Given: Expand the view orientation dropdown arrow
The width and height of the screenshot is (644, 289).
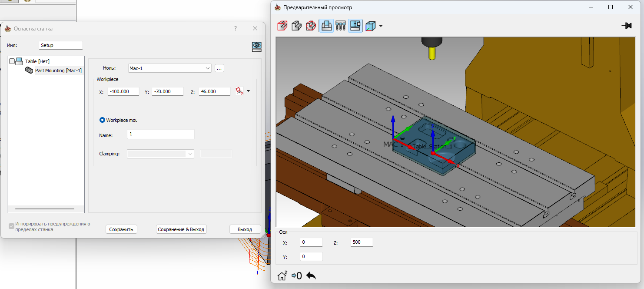Looking at the screenshot, I should (381, 26).
